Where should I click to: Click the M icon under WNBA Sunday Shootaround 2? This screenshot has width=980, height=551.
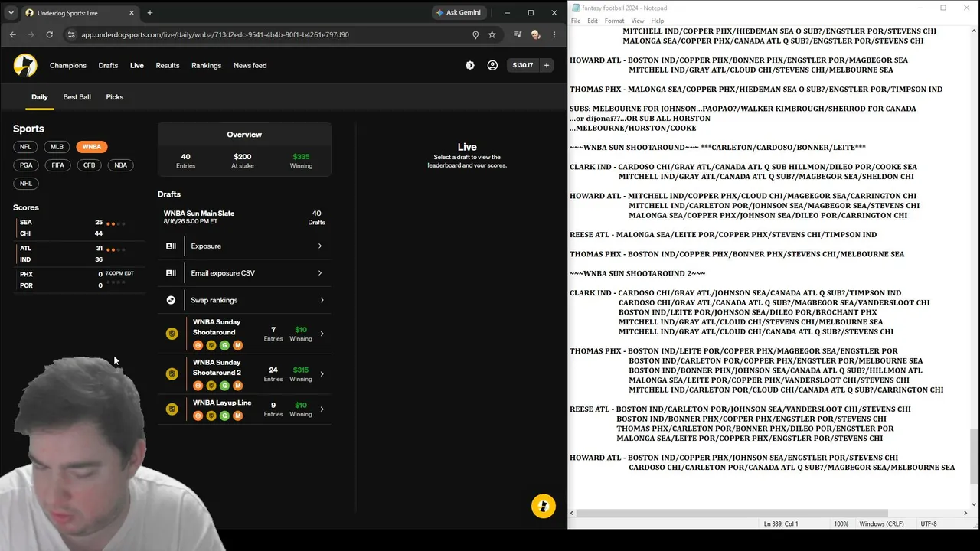point(237,386)
